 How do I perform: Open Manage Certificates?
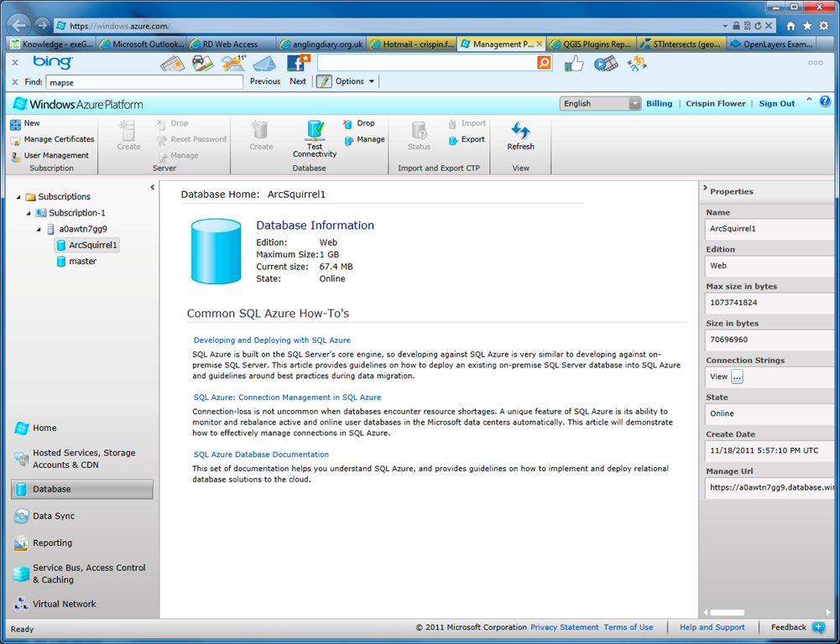pos(52,139)
